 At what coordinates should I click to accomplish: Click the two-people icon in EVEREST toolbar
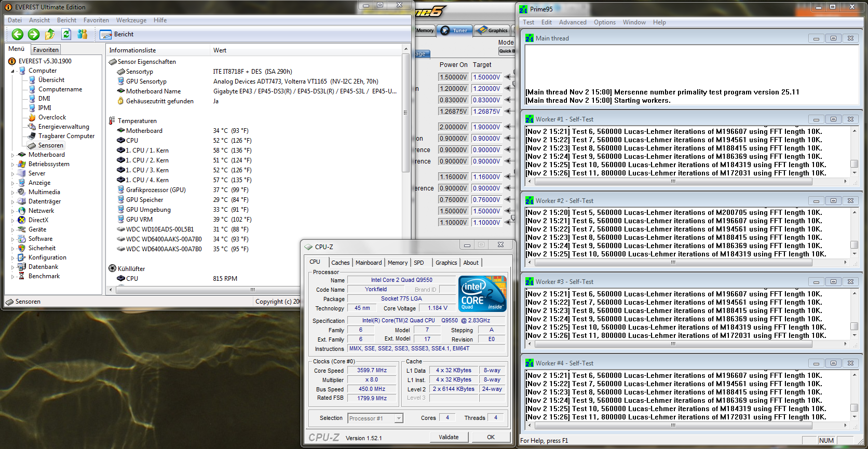(82, 34)
